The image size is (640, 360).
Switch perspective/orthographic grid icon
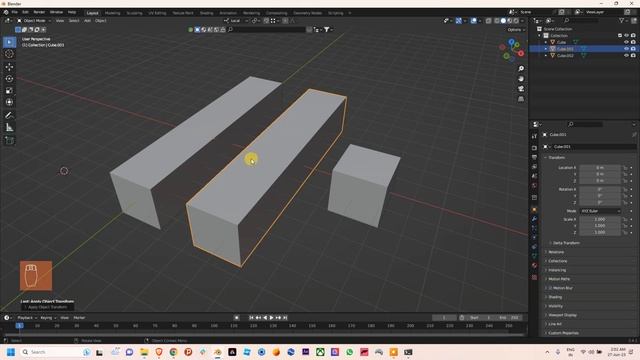click(521, 99)
